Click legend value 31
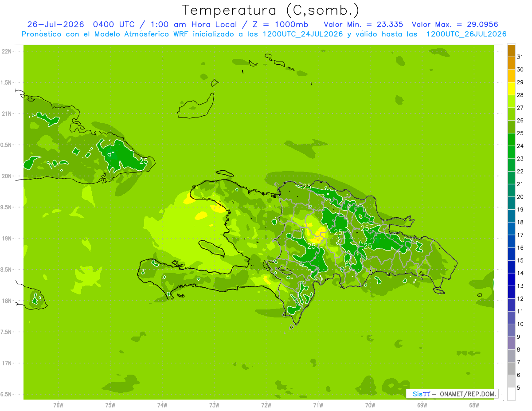This screenshot has width=532, height=411. pyautogui.click(x=520, y=57)
